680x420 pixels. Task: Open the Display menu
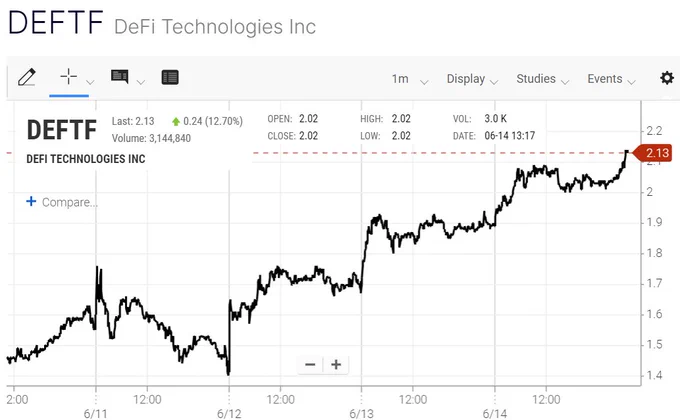coord(472,79)
